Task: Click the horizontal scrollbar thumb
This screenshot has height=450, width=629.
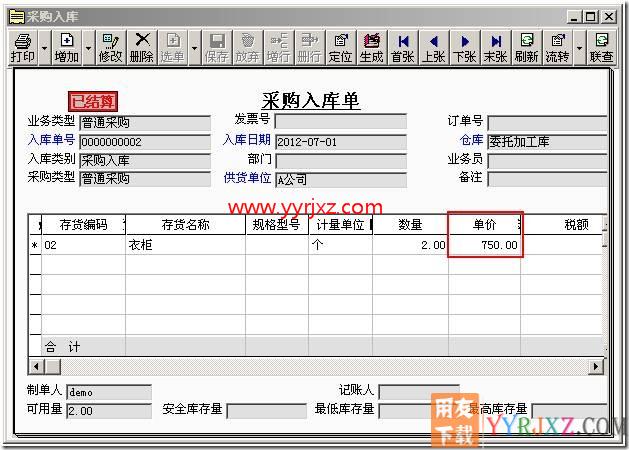Action: 53,366
